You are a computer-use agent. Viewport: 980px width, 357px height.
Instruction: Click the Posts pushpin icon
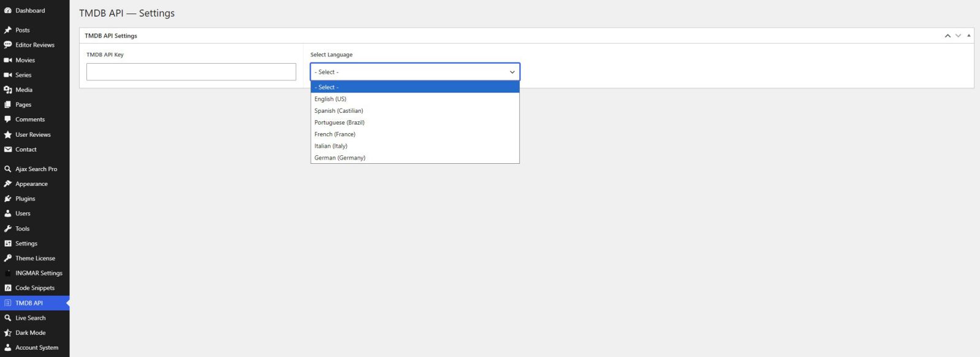[x=8, y=30]
